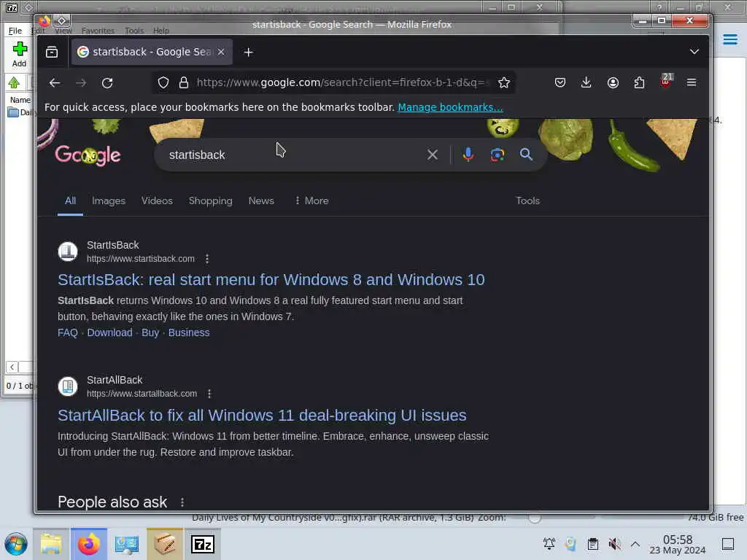Expand the More search filters

coord(311,201)
